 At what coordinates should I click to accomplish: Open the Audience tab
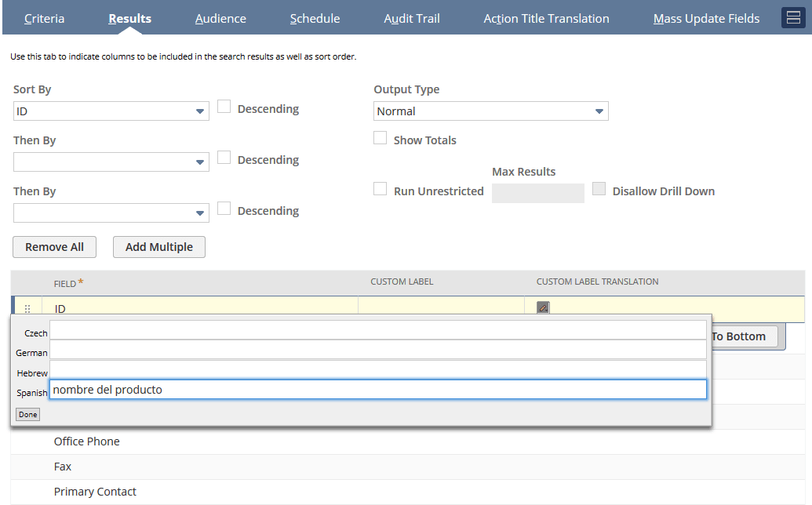(220, 18)
